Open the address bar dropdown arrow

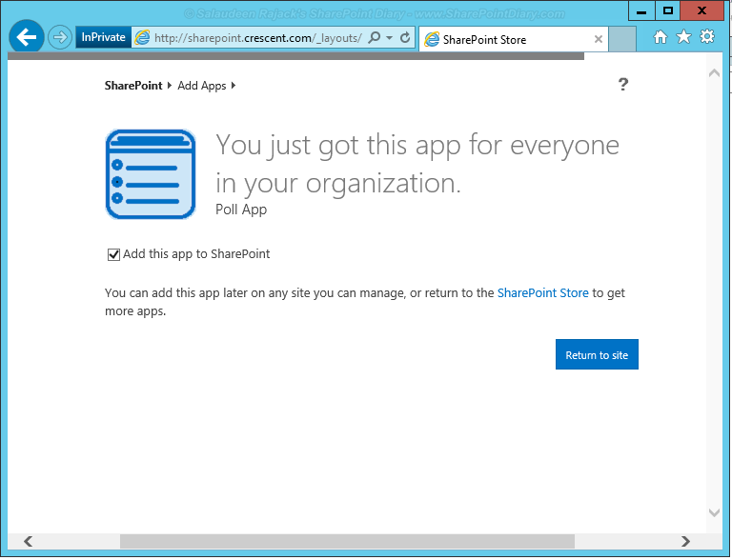389,38
